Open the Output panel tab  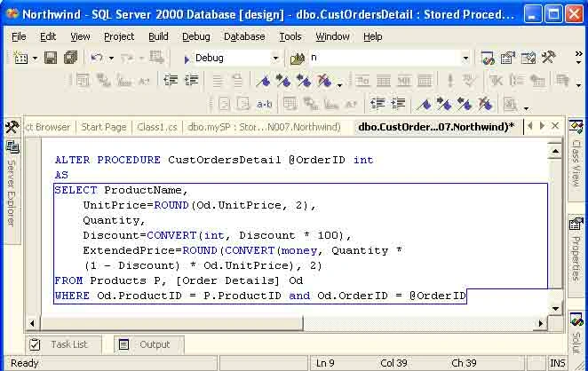click(x=149, y=344)
